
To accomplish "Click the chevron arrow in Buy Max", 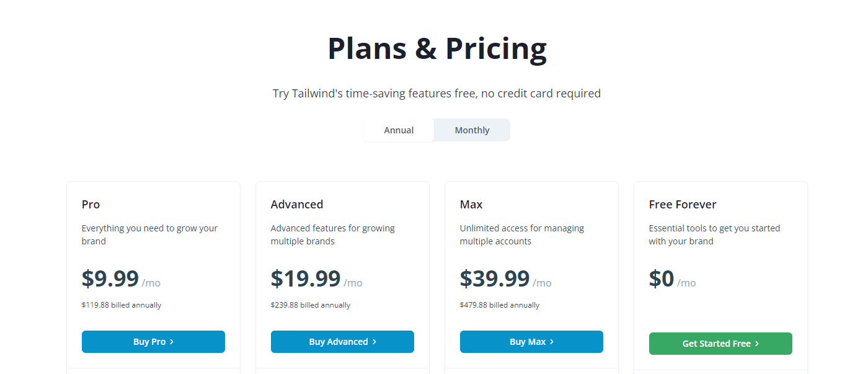I will pyautogui.click(x=552, y=342).
